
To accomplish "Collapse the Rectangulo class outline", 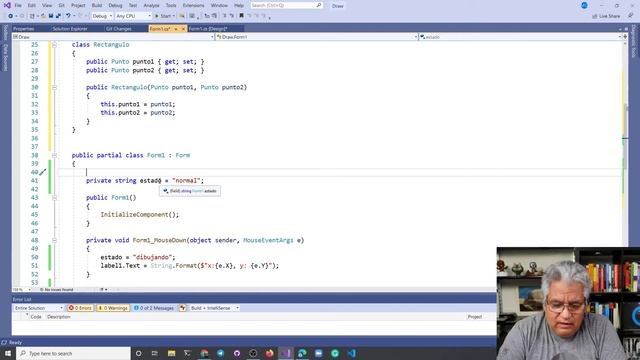I will tap(54, 45).
